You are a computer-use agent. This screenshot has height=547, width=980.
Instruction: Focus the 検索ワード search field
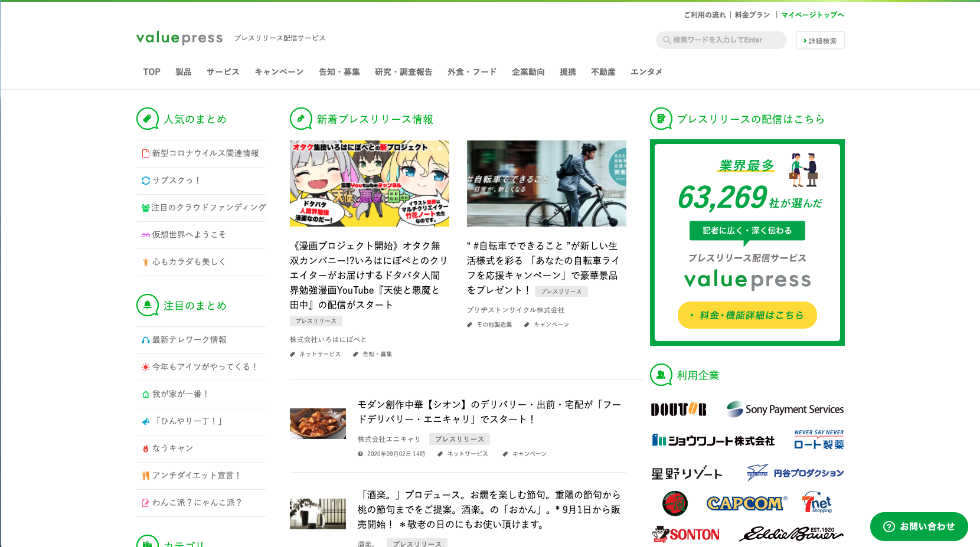[721, 40]
